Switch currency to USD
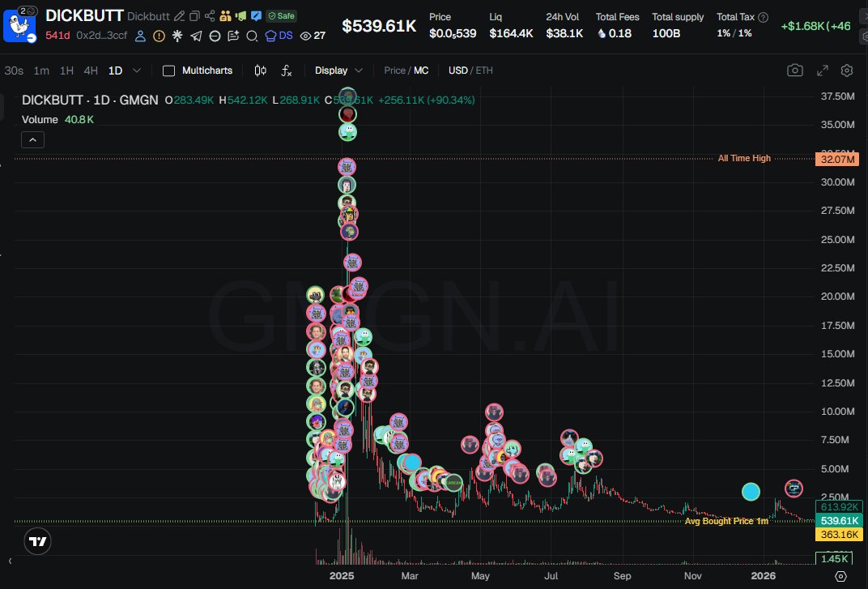868x589 pixels. (457, 70)
